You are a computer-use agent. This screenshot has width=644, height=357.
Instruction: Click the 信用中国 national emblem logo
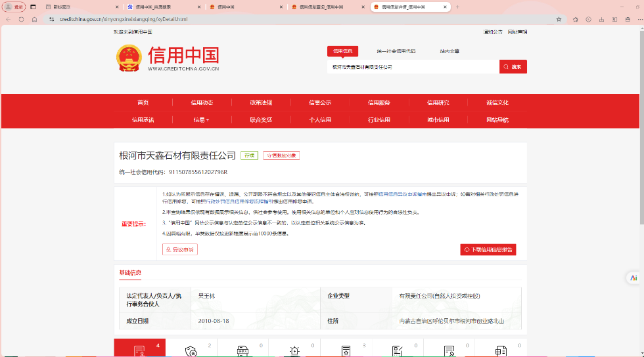[129, 58]
